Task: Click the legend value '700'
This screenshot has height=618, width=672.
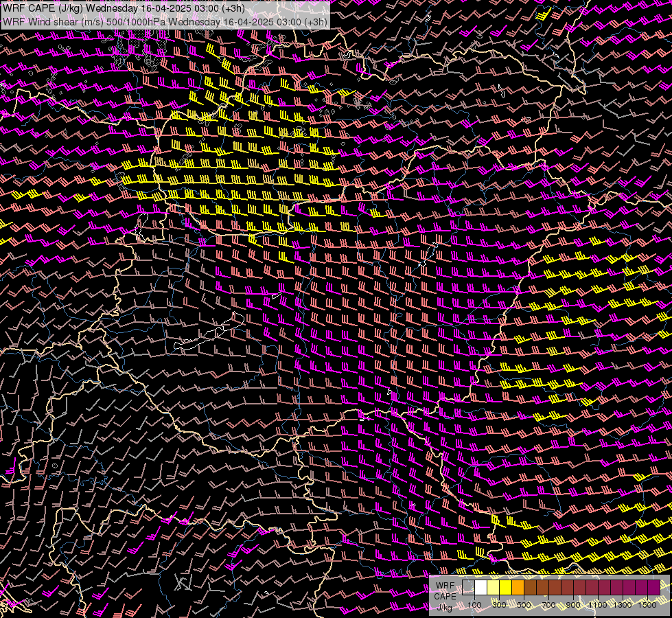Action: (x=548, y=605)
